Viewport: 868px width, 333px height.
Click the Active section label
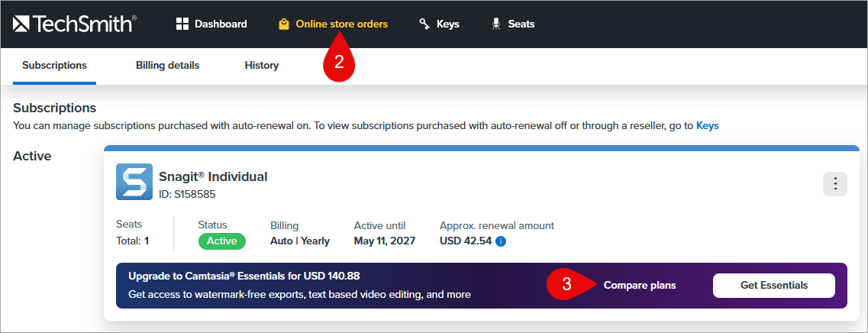point(32,157)
